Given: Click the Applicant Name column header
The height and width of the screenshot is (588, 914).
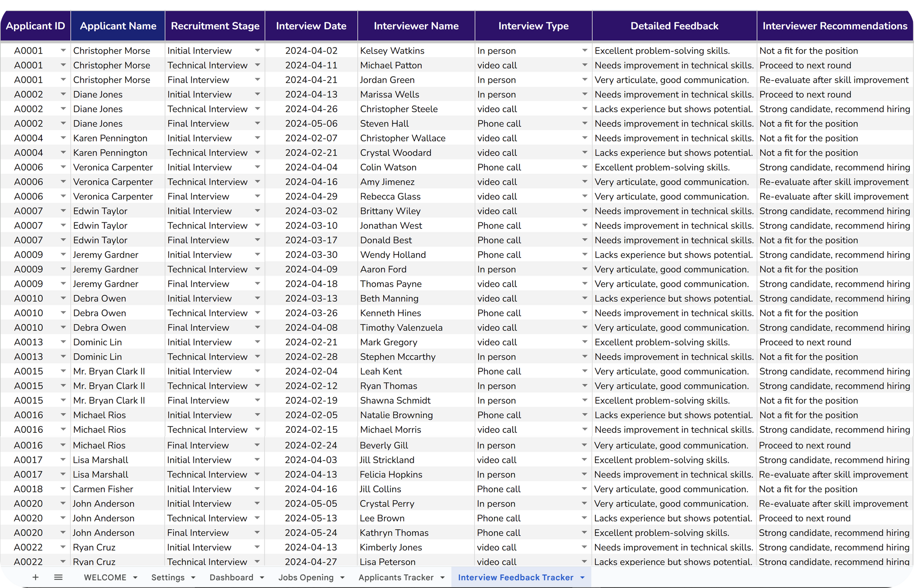Looking at the screenshot, I should pyautogui.click(x=118, y=26).
